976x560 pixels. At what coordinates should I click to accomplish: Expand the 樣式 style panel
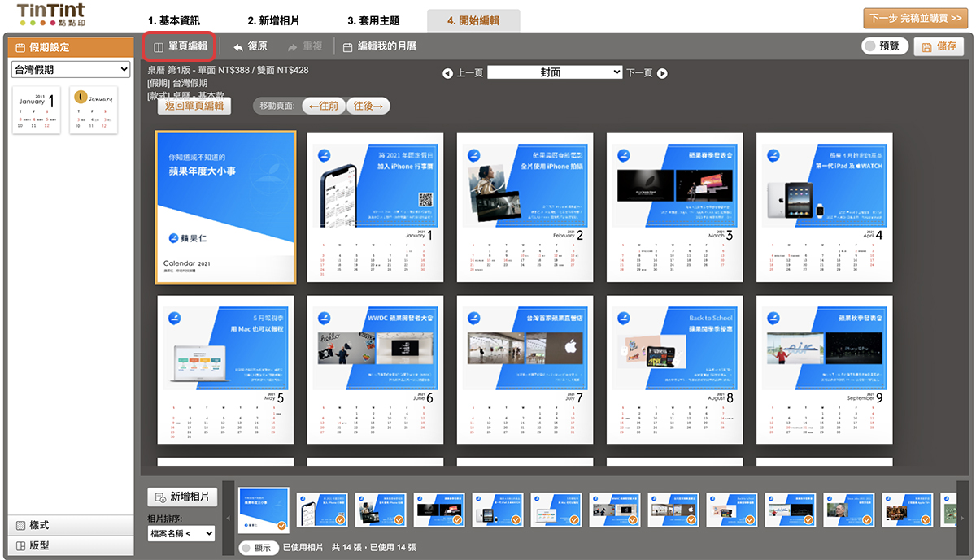click(70, 525)
